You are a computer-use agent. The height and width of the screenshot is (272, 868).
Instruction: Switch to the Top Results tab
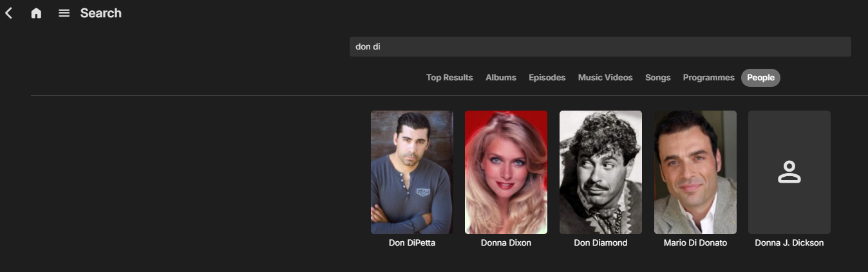click(449, 77)
